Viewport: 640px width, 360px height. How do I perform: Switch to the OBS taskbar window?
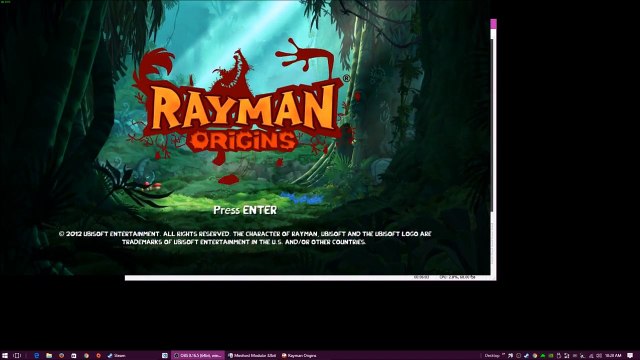click(x=198, y=356)
